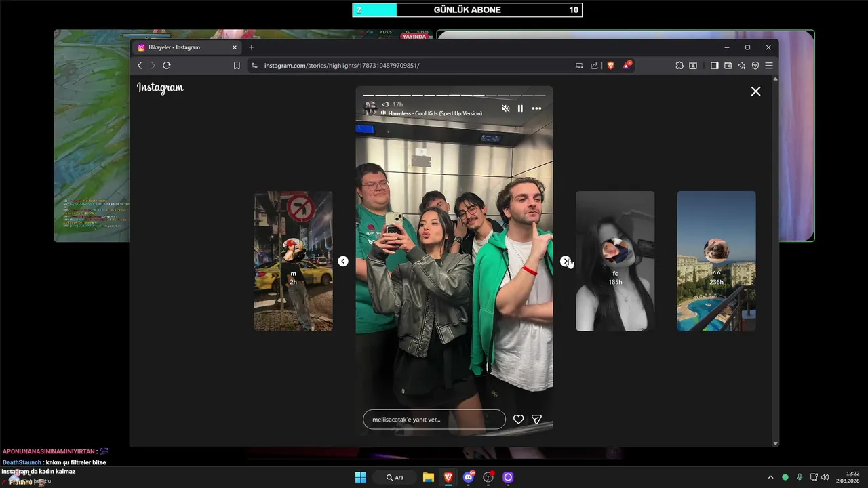The height and width of the screenshot is (488, 868).
Task: Open Brave Wallet icon
Action: 728,66
